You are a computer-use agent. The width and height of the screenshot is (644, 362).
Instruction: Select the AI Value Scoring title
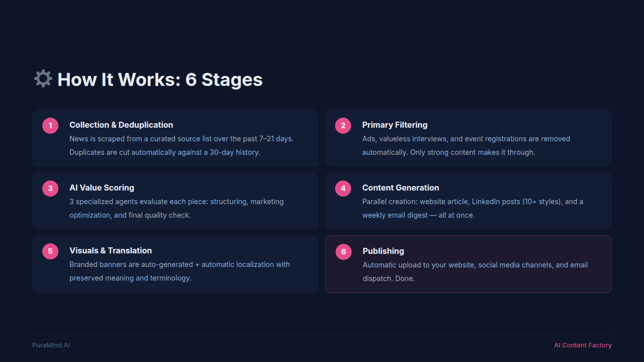tap(102, 188)
